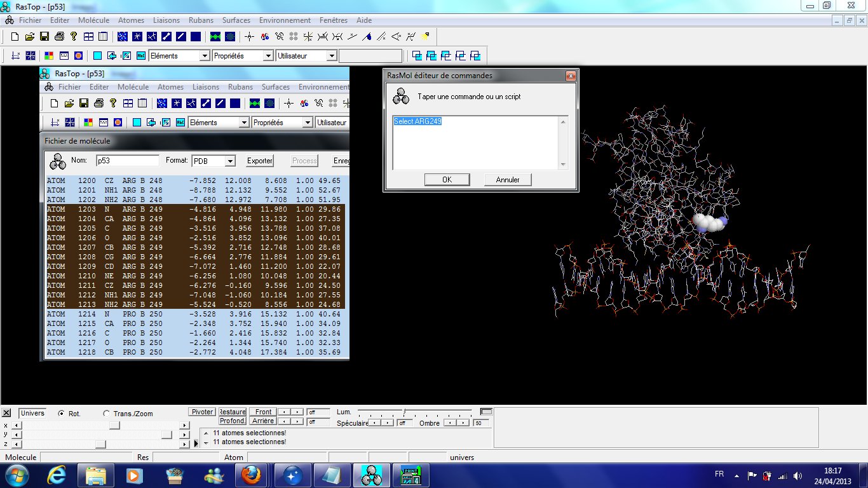
Task: Select the Trans./Zoom radio button
Action: pyautogui.click(x=106, y=413)
